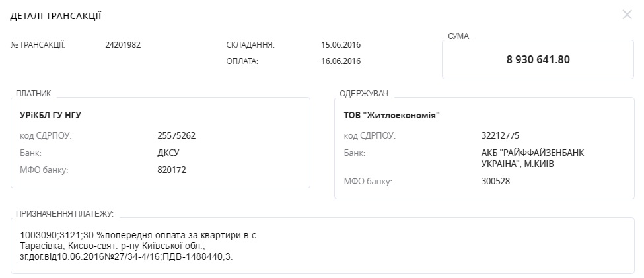644x278 pixels.
Task: Click payer bank МФО 820172
Action: [172, 170]
